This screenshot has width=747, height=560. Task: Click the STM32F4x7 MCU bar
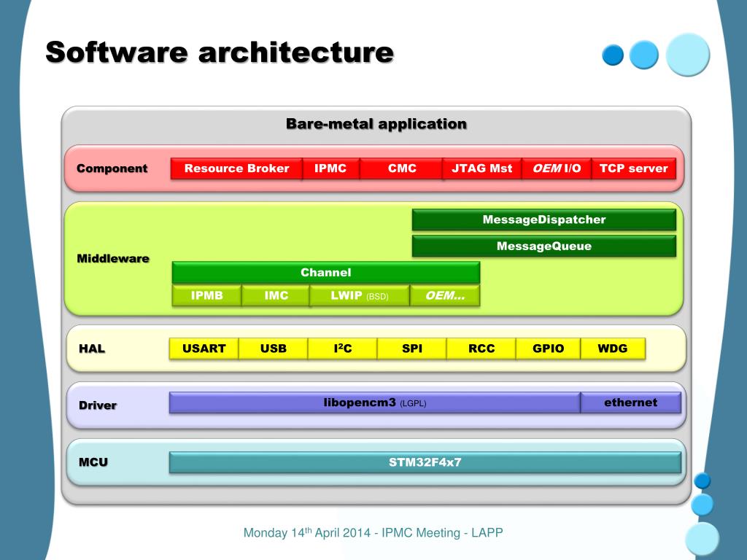point(425,462)
